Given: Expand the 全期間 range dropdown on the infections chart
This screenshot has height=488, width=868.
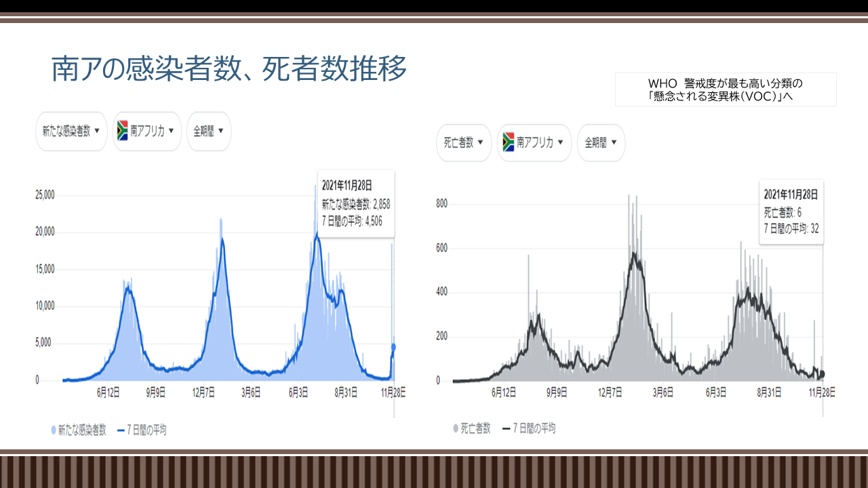Looking at the screenshot, I should [x=209, y=131].
